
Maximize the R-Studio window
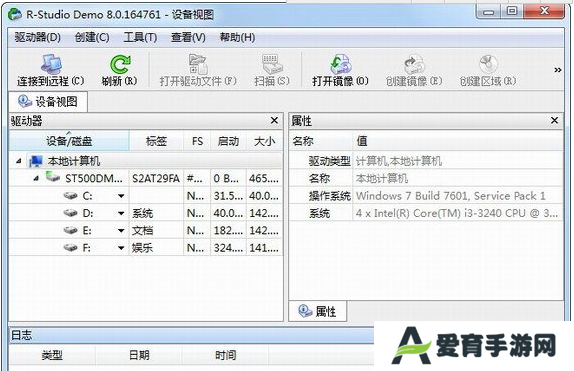(512, 11)
